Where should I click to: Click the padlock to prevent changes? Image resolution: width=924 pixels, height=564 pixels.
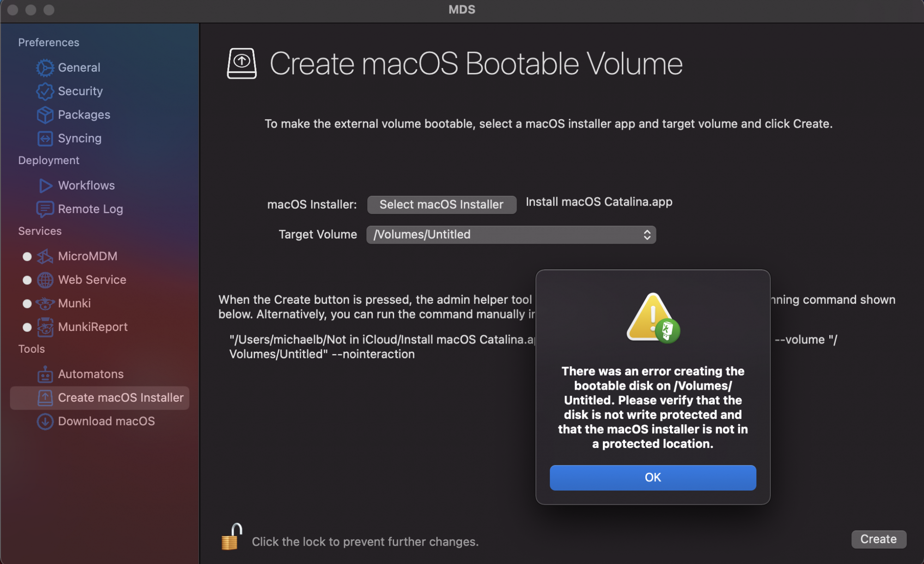pyautogui.click(x=232, y=537)
